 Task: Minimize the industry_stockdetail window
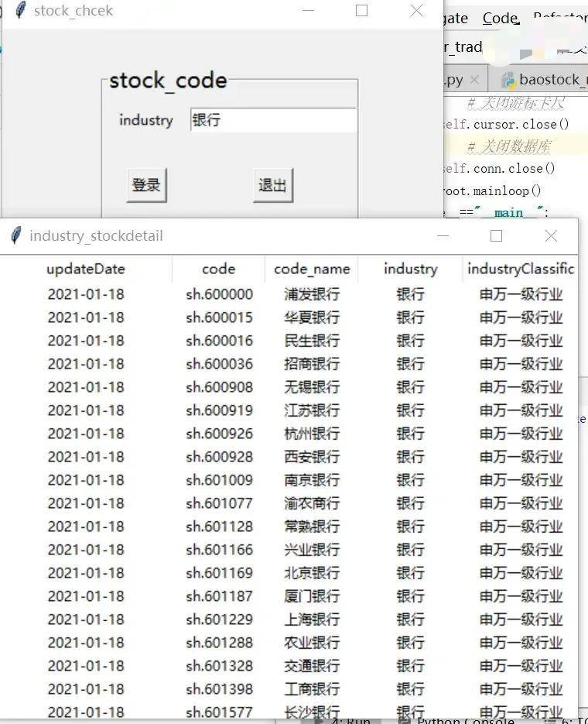pyautogui.click(x=443, y=236)
